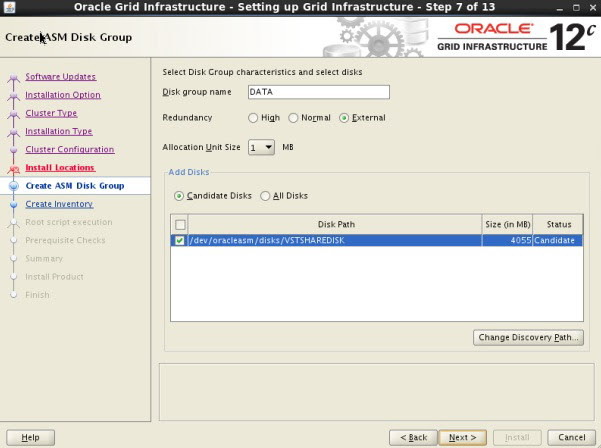
Task: Navigate to Install Locations step
Action: point(60,168)
